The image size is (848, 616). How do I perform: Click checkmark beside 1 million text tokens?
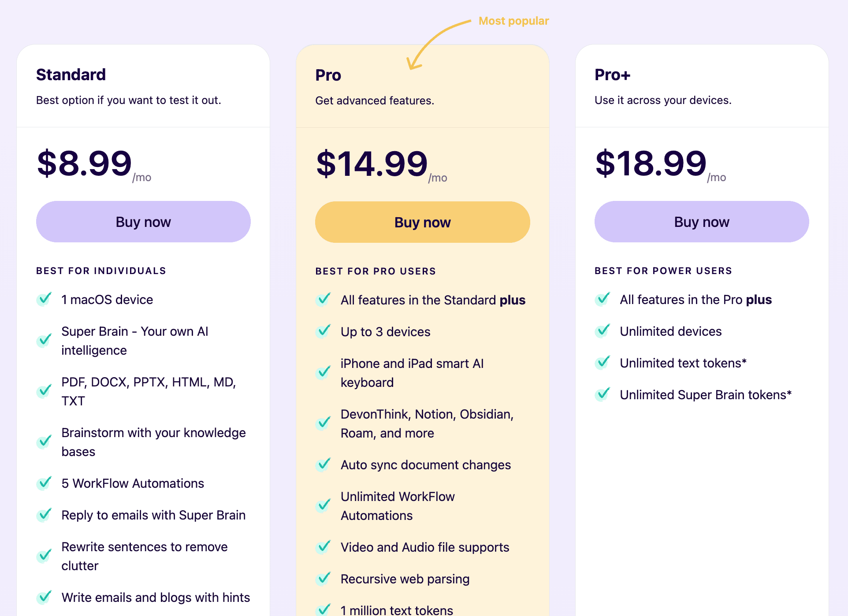click(323, 609)
